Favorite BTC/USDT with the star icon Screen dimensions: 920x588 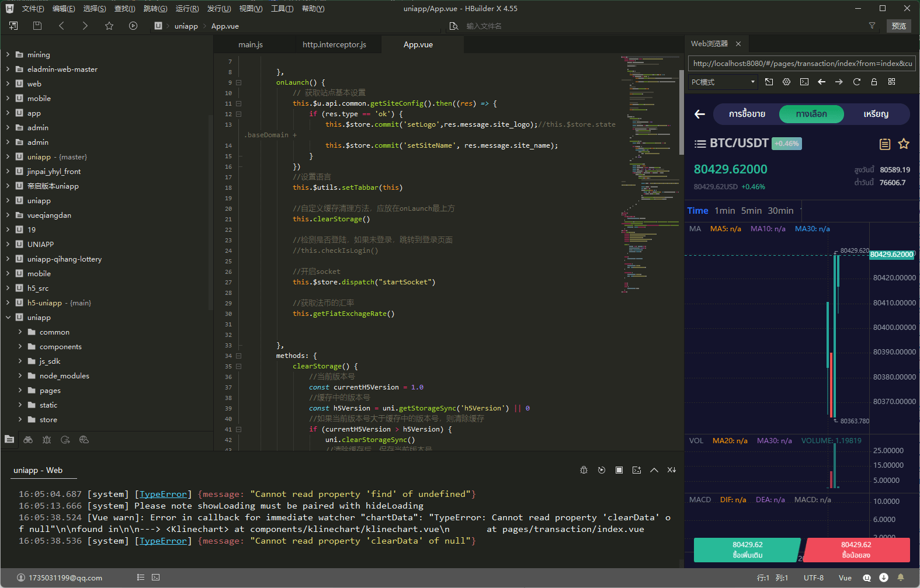pyautogui.click(x=904, y=144)
